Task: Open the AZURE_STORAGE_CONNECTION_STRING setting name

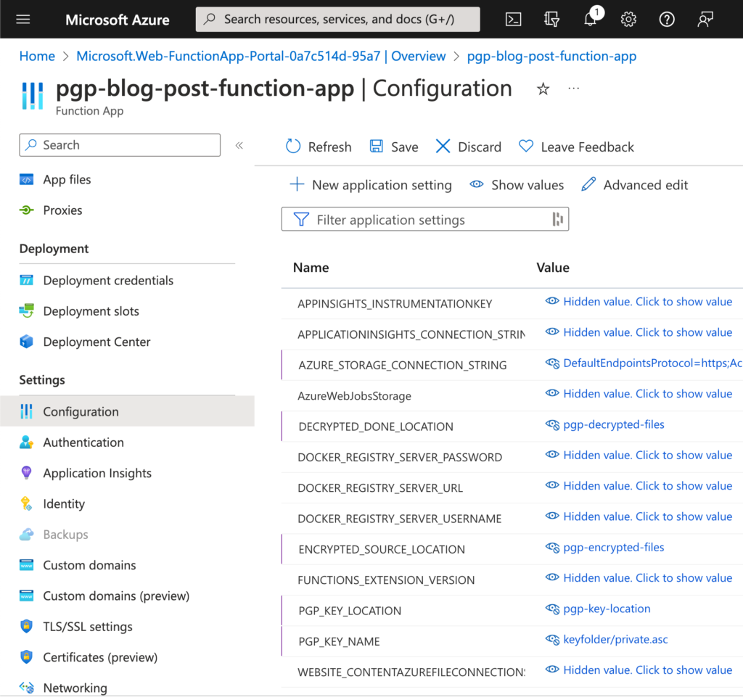Action: coord(402,365)
